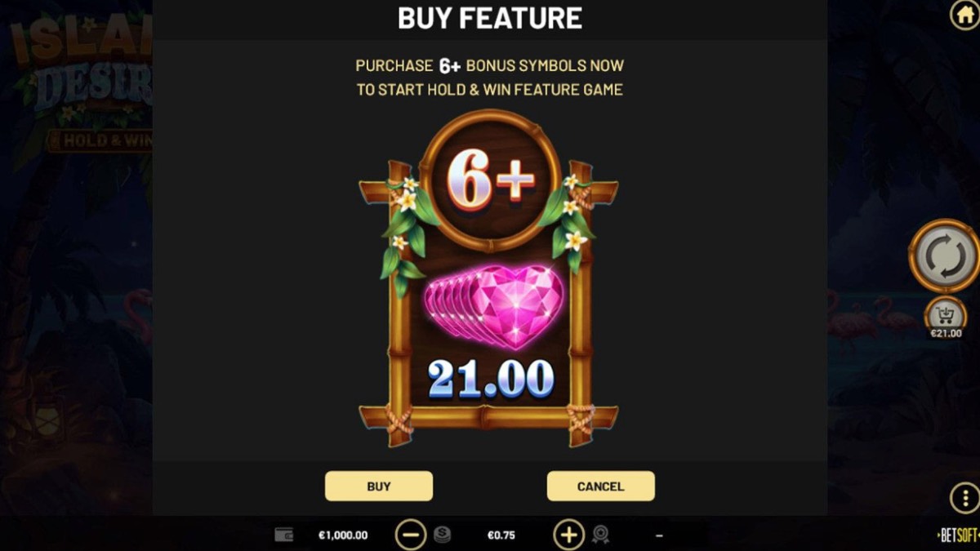This screenshot has width=980, height=551.
Task: Go to the home lobby icon
Action: tap(964, 16)
